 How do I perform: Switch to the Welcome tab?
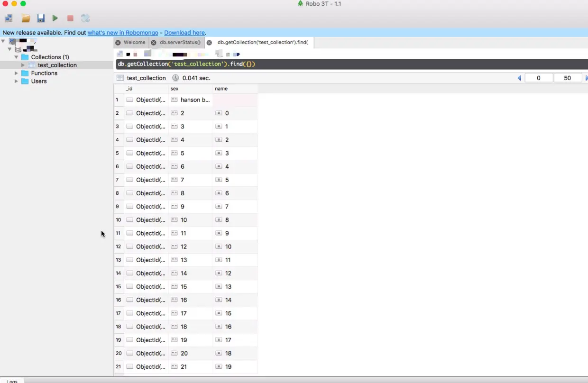click(134, 42)
